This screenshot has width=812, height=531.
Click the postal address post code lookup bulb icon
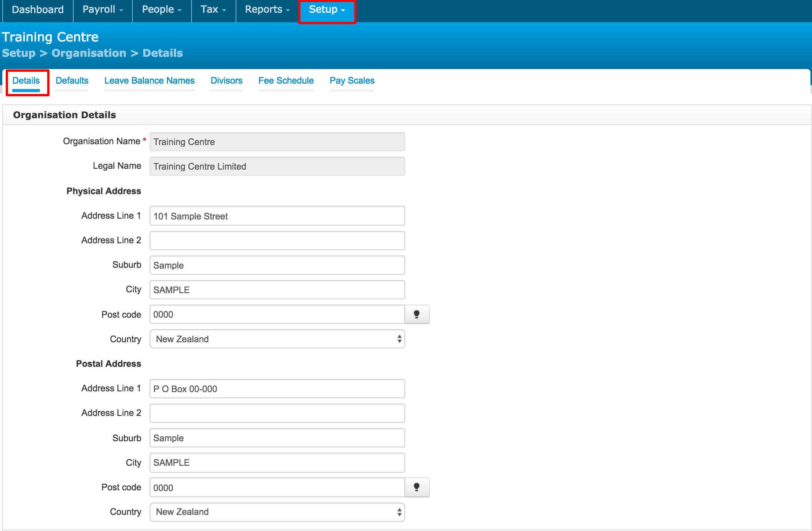[417, 487]
